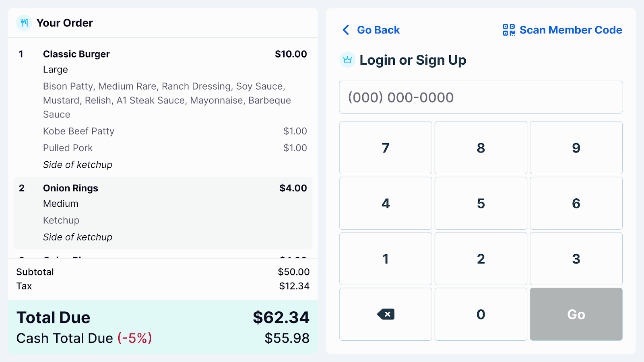Viewport: 644px width, 362px height.
Task: Submit with the Go button
Action: tap(576, 315)
